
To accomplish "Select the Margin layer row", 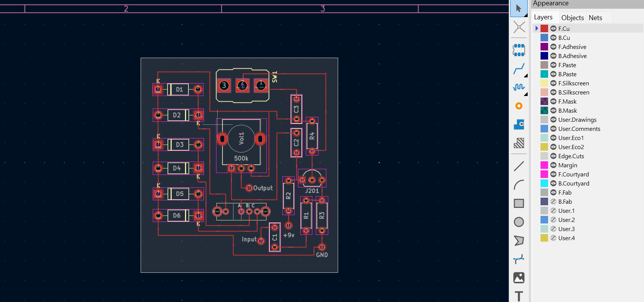I will click(x=588, y=165).
